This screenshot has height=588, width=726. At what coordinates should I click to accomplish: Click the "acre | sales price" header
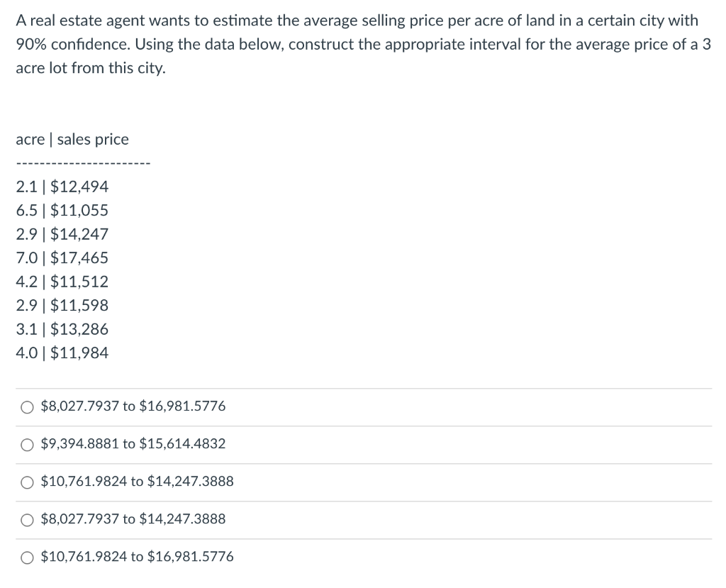(x=72, y=140)
